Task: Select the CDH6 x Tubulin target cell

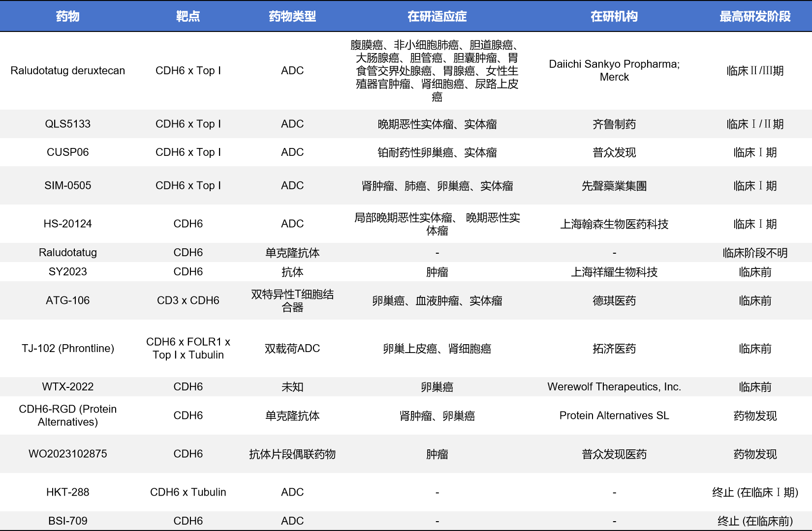Action: coord(188,492)
